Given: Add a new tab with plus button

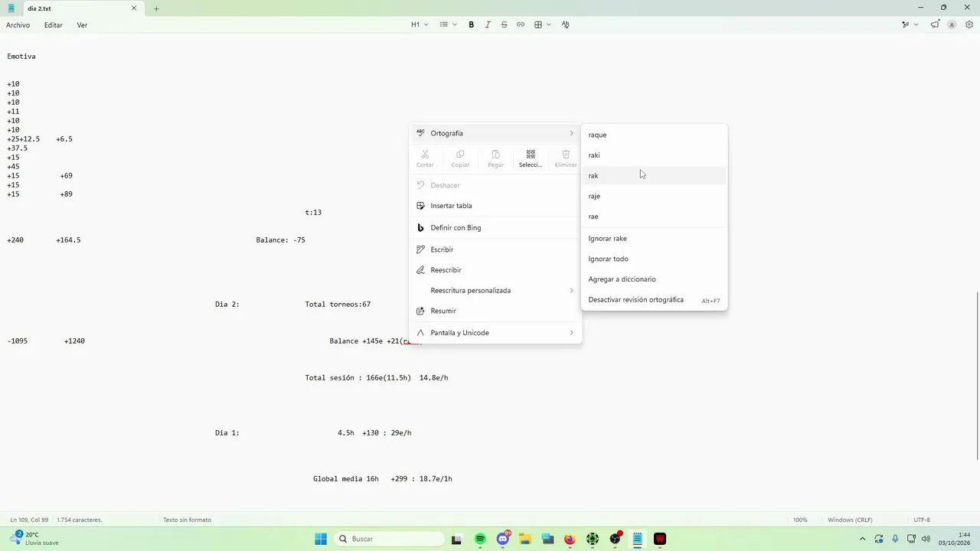Looking at the screenshot, I should 156,8.
